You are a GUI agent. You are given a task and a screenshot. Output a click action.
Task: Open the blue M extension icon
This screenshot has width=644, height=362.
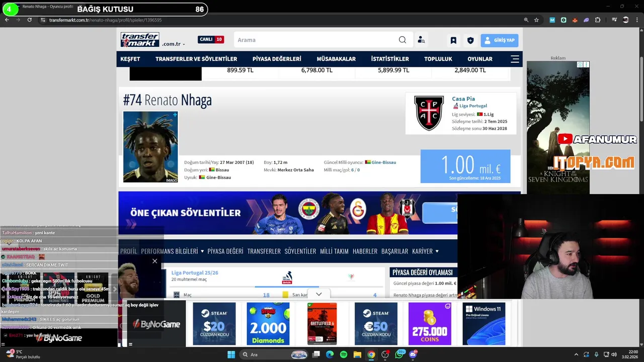[552, 20]
